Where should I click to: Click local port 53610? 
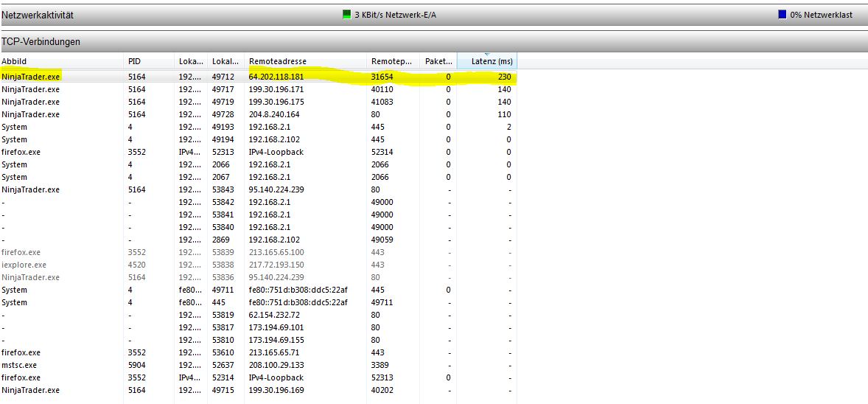click(223, 352)
